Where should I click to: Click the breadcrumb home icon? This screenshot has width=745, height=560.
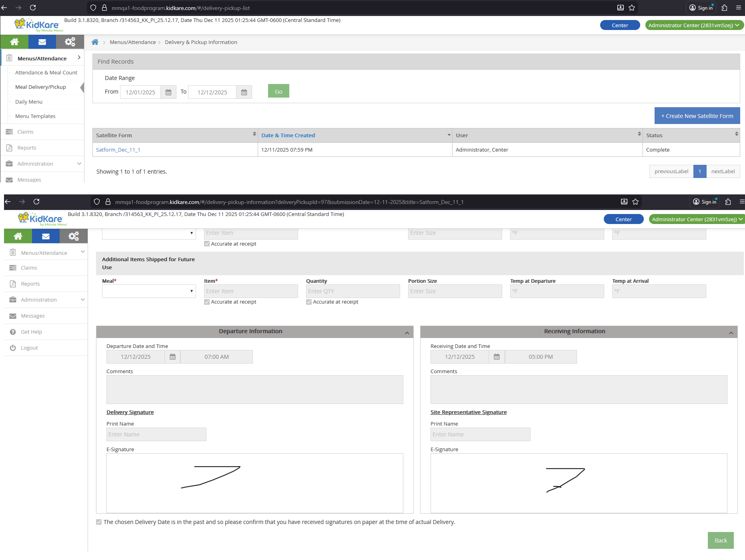pyautogui.click(x=95, y=42)
